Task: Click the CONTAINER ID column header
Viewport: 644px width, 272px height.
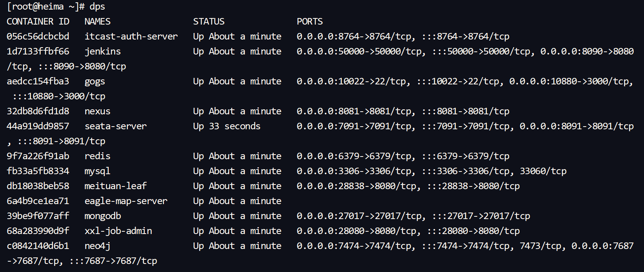Action: (38, 21)
